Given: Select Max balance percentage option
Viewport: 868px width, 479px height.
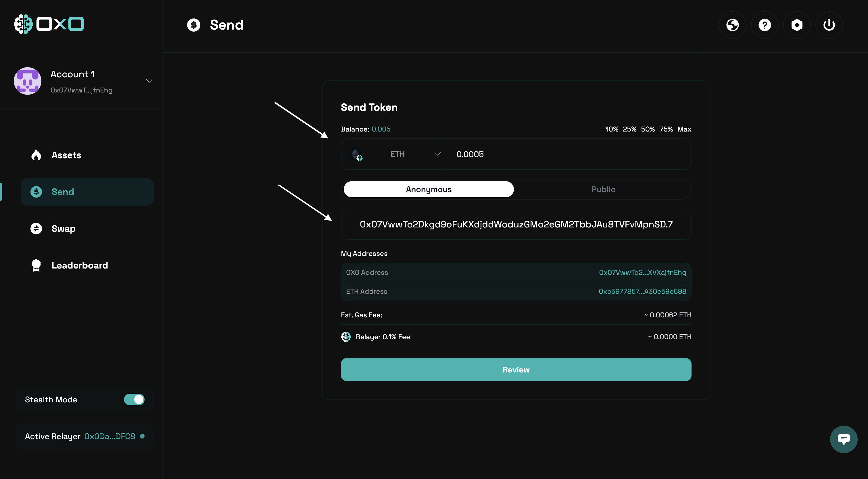Looking at the screenshot, I should [x=684, y=129].
